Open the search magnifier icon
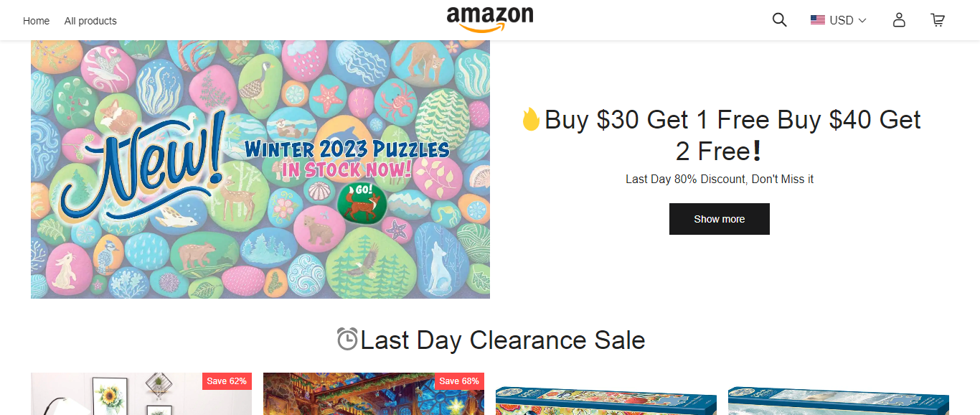 (779, 20)
